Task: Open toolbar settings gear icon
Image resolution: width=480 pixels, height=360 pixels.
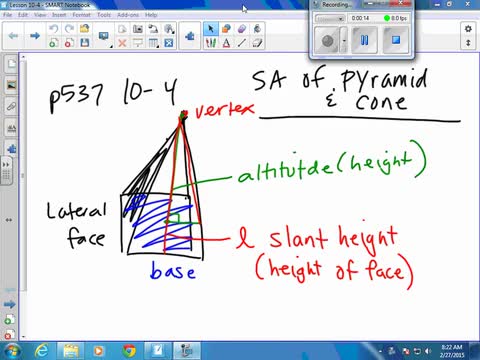Action: tap(468, 29)
